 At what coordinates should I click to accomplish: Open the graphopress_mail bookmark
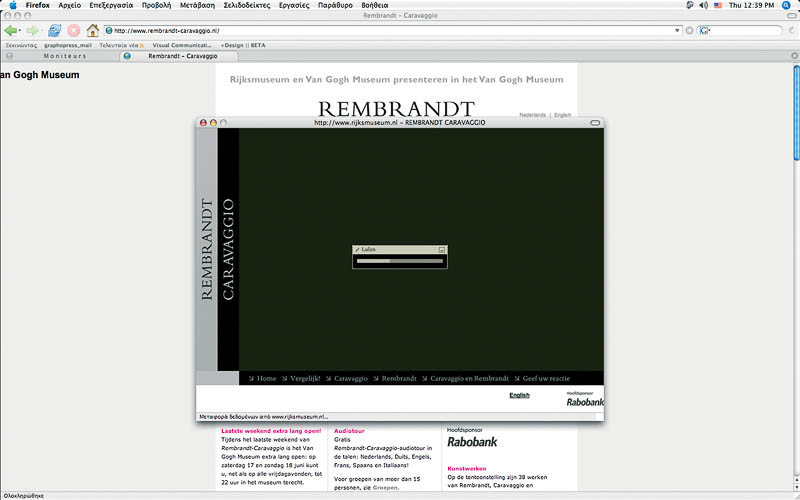click(68, 45)
